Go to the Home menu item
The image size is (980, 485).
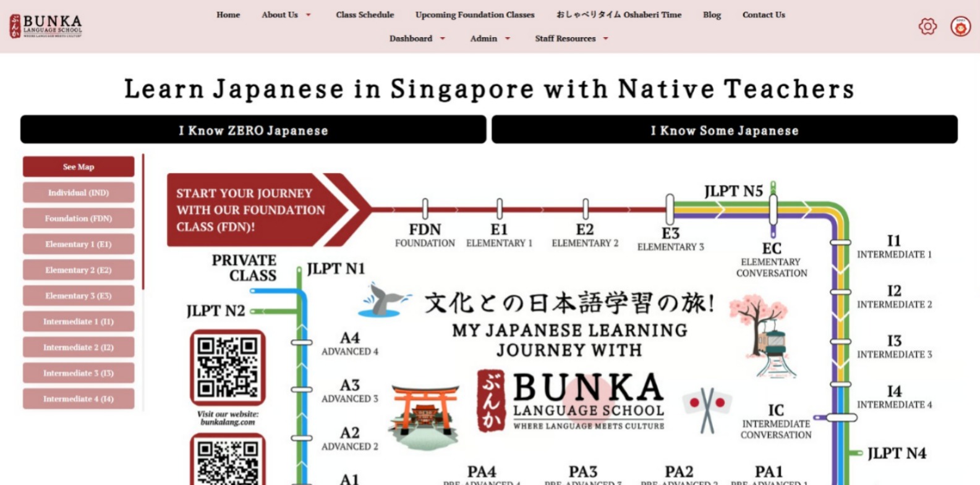click(x=228, y=15)
